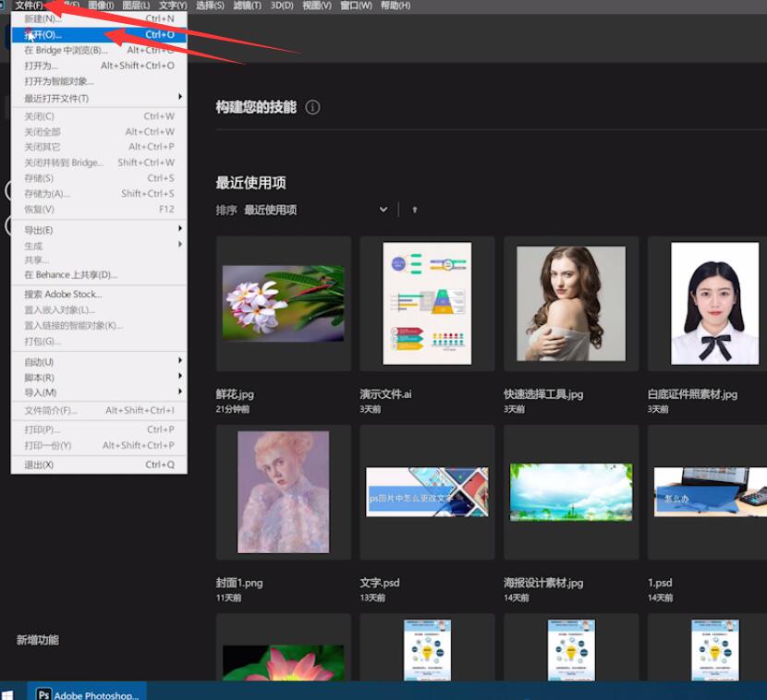
Task: Choose 新建(N)... from the File menu
Action: click(x=99, y=19)
